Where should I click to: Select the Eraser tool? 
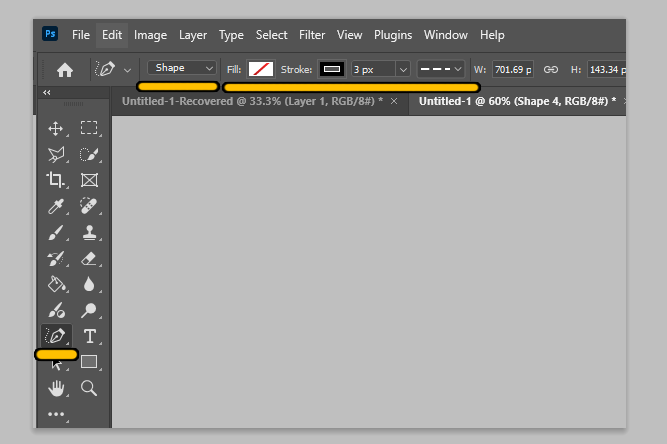coord(89,259)
